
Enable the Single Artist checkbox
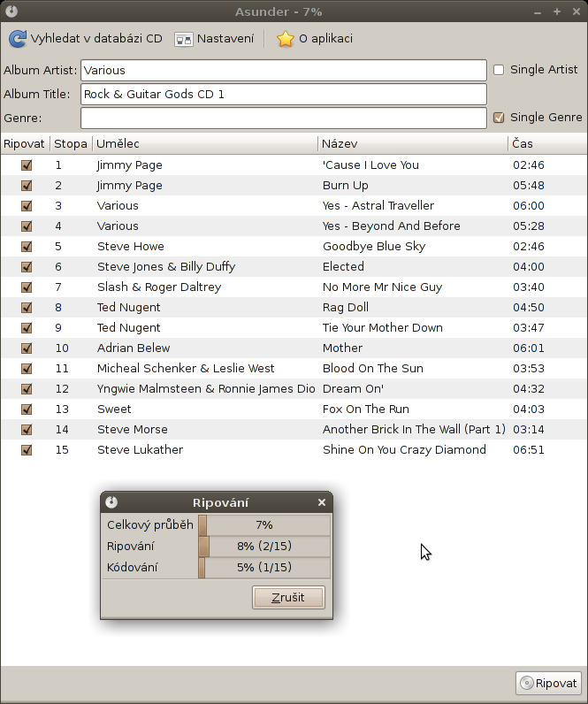pos(499,70)
